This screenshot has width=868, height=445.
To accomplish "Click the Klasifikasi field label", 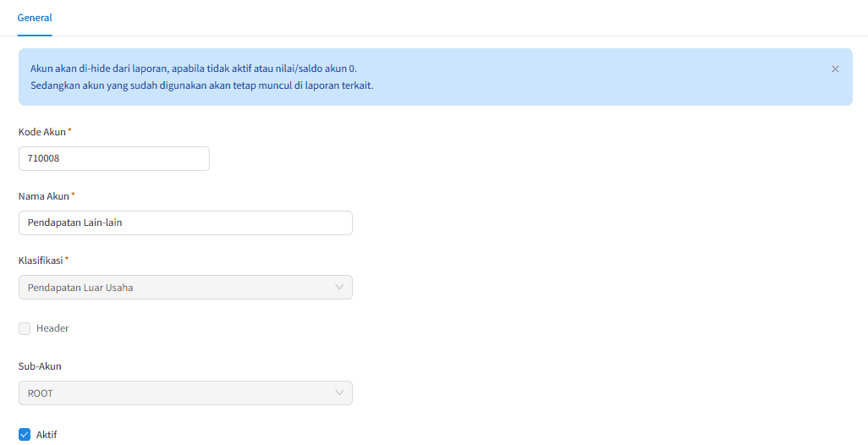I will click(x=41, y=261).
